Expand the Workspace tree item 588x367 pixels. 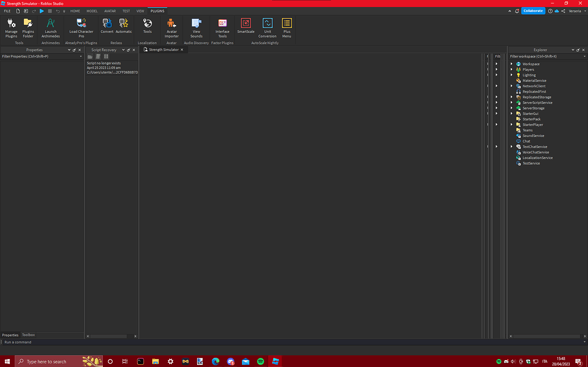[511, 64]
